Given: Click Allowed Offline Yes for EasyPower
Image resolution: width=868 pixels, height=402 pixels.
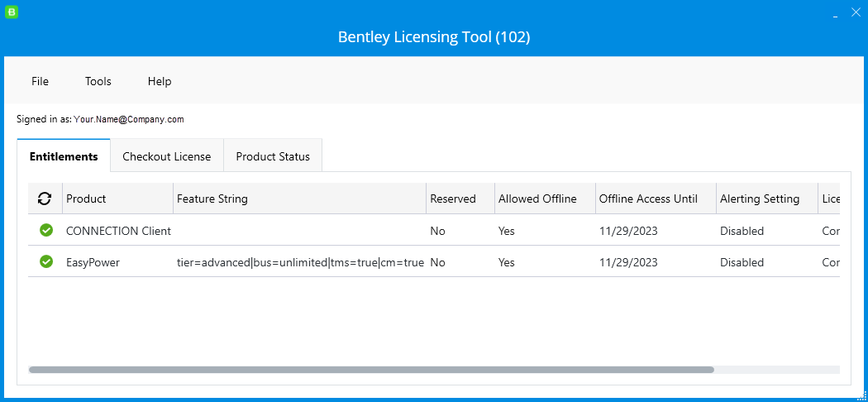Looking at the screenshot, I should pos(507,262).
